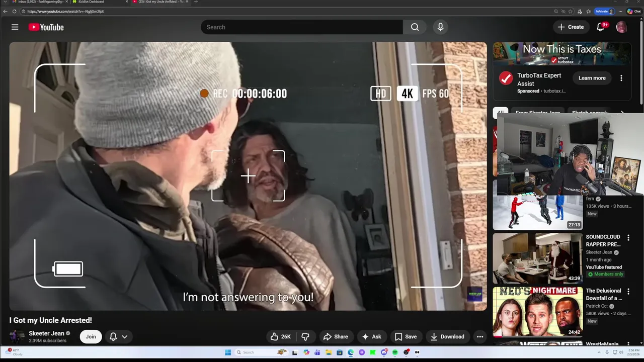Open Ned's Nightmare video thumbnail 24:42

(x=538, y=312)
